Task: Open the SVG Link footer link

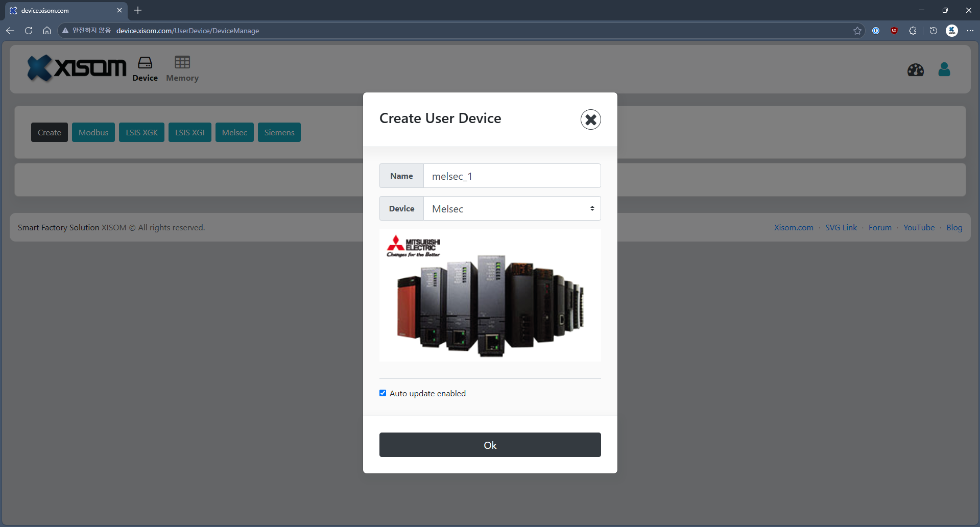Action: pyautogui.click(x=841, y=228)
